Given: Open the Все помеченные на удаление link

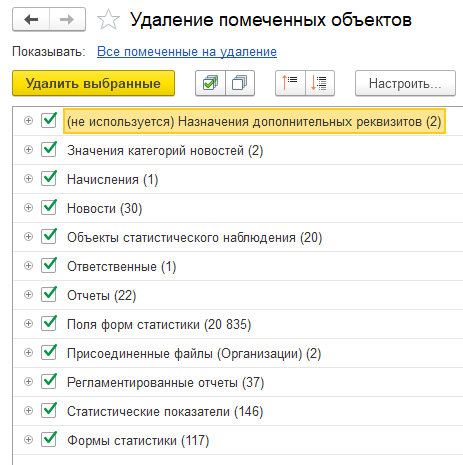Looking at the screenshot, I should coord(187,52).
